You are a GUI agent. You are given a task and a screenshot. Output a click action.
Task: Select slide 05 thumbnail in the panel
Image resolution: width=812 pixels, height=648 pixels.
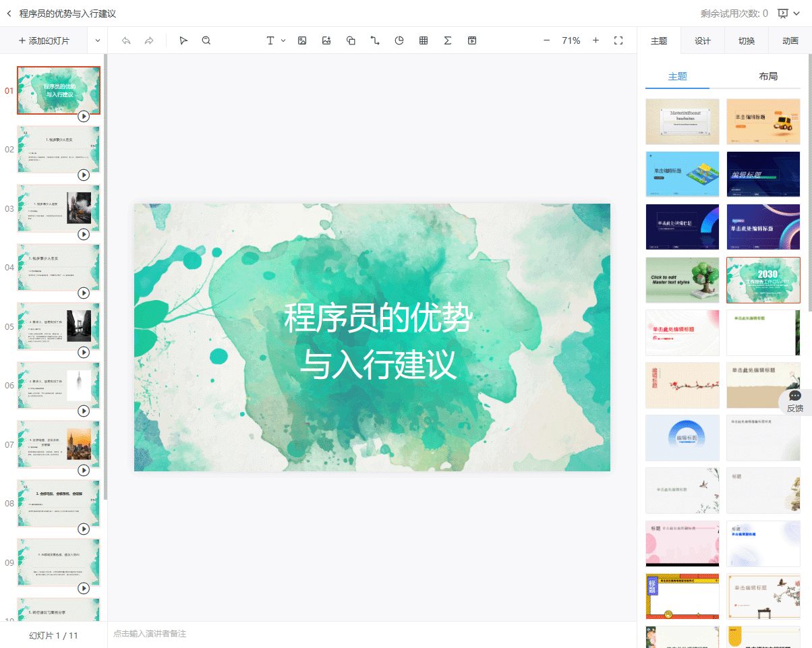click(x=58, y=326)
